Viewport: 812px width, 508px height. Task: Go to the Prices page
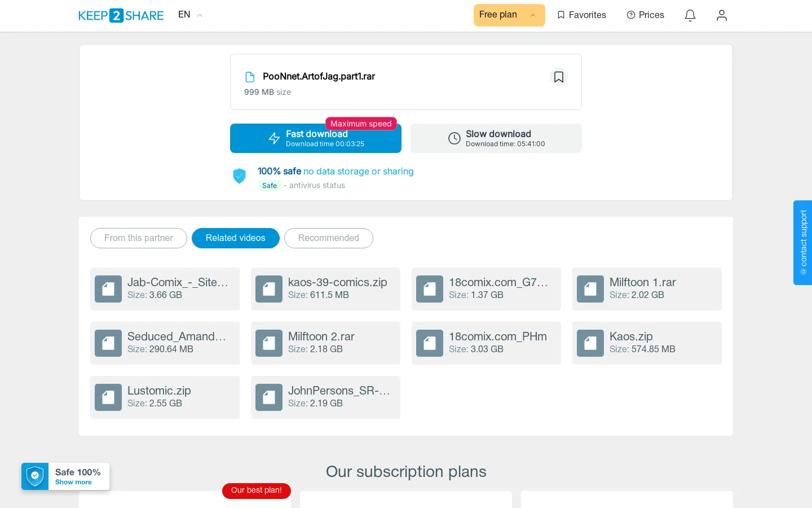pyautogui.click(x=645, y=15)
